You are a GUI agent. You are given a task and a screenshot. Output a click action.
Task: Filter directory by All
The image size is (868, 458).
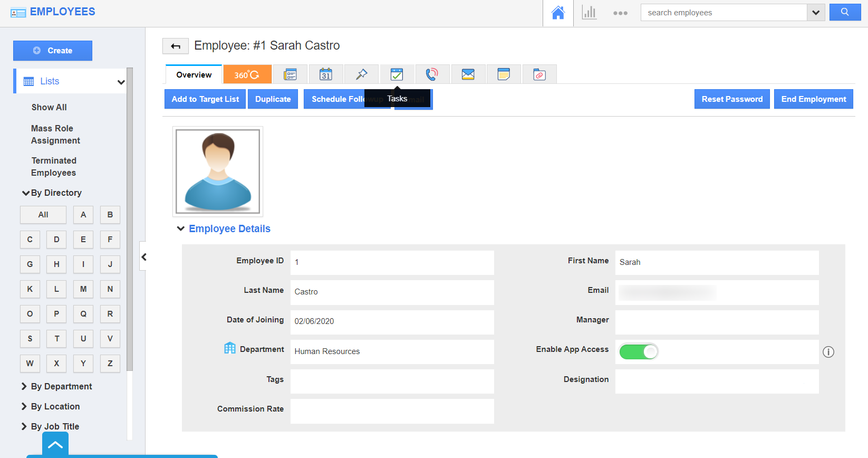point(43,215)
